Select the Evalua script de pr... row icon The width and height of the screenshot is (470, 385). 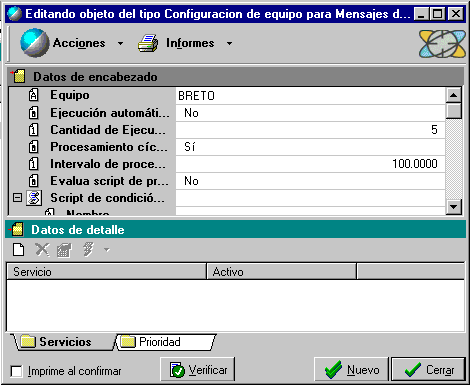pos(33,181)
